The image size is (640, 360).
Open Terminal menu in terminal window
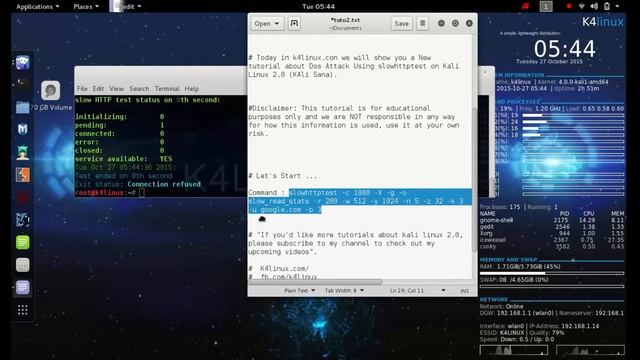pos(167,89)
